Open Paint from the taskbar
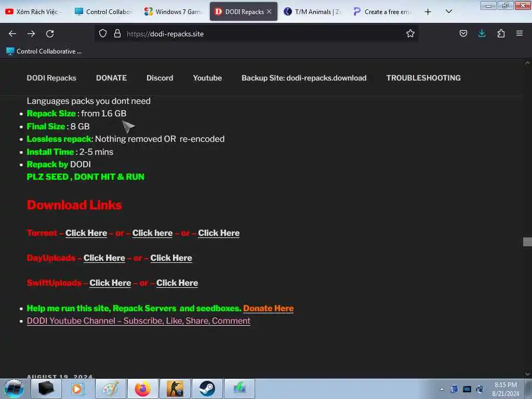 [x=110, y=389]
